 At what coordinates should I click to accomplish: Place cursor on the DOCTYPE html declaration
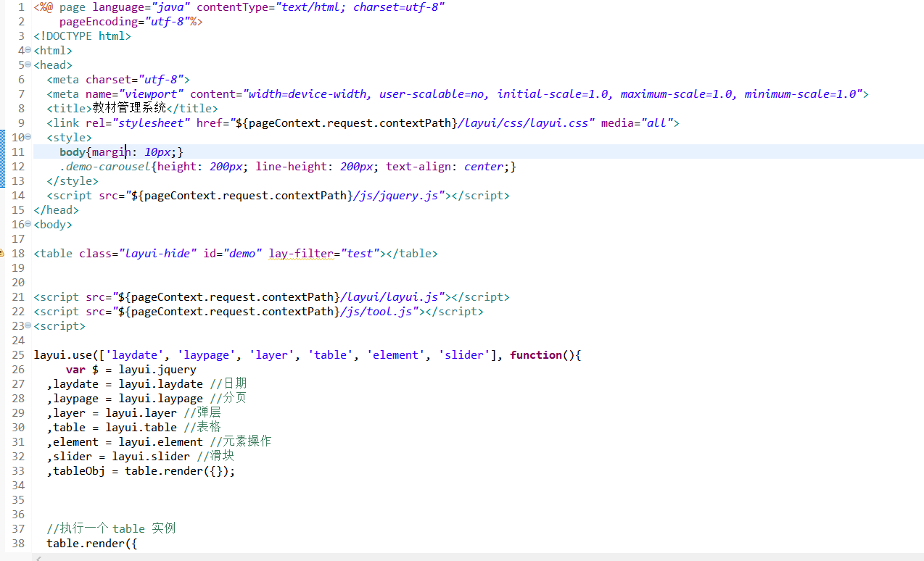point(82,36)
